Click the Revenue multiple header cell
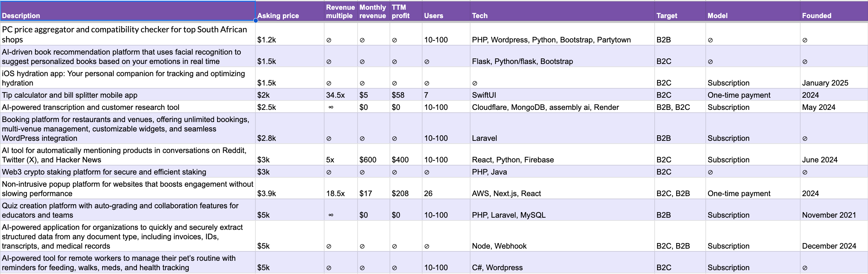Viewport: 868px width, 274px height. coord(341,11)
